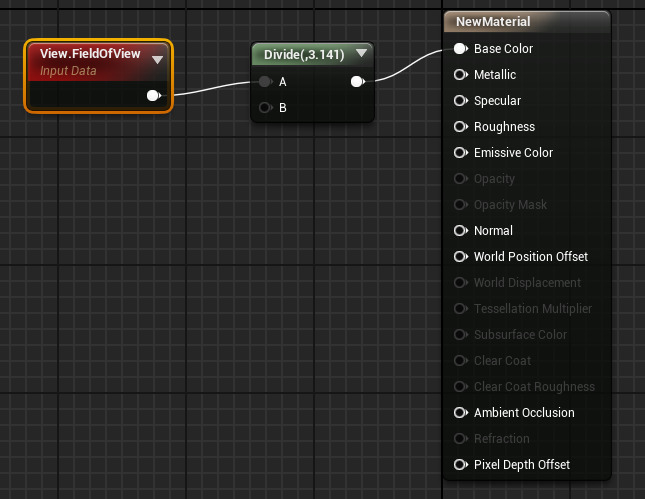This screenshot has height=499, width=645.
Task: Select the Divide(,3.141) node header
Action: tap(302, 54)
